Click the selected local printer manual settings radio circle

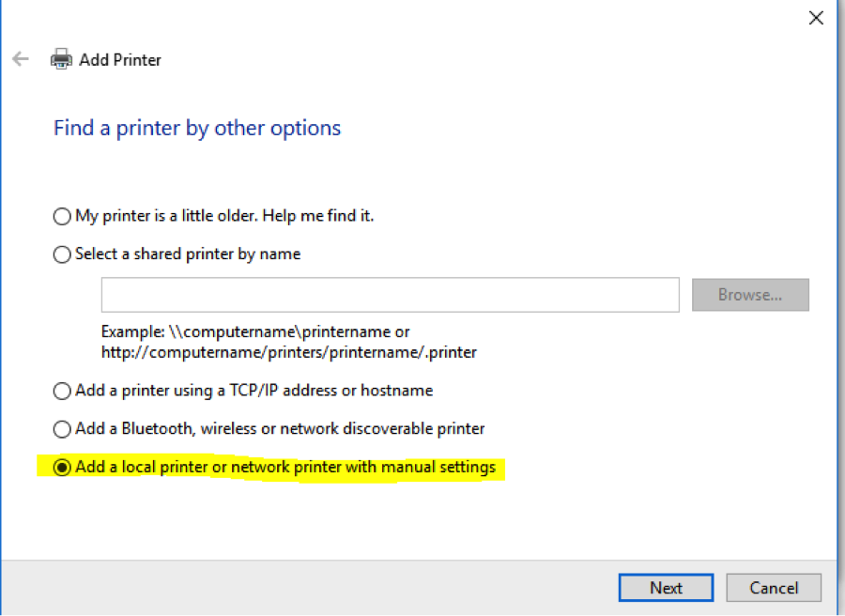click(x=62, y=468)
